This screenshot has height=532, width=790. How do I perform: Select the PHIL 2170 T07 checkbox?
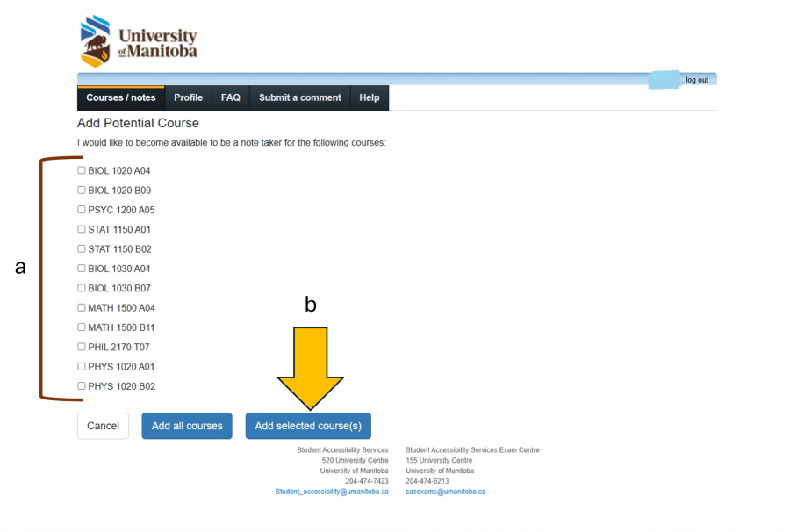click(x=81, y=347)
